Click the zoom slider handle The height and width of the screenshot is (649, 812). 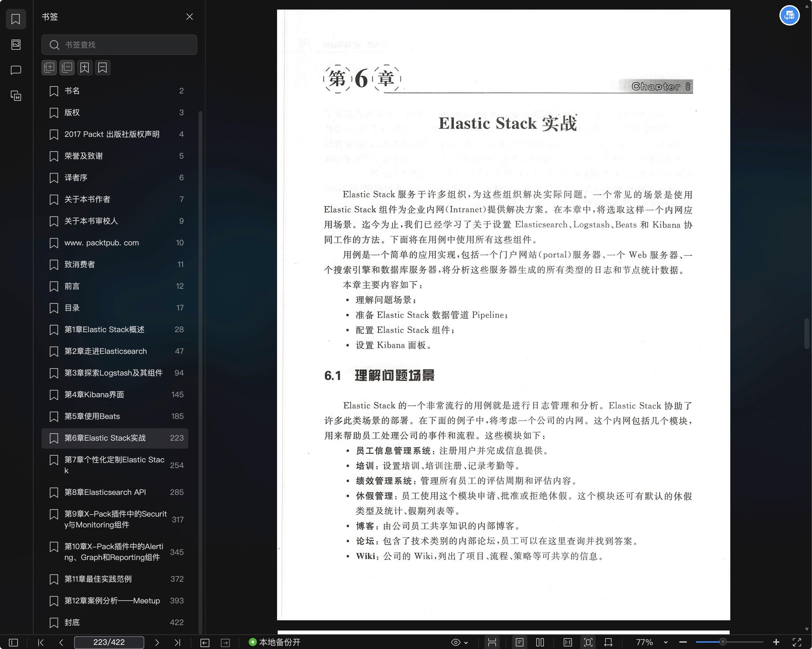(723, 642)
